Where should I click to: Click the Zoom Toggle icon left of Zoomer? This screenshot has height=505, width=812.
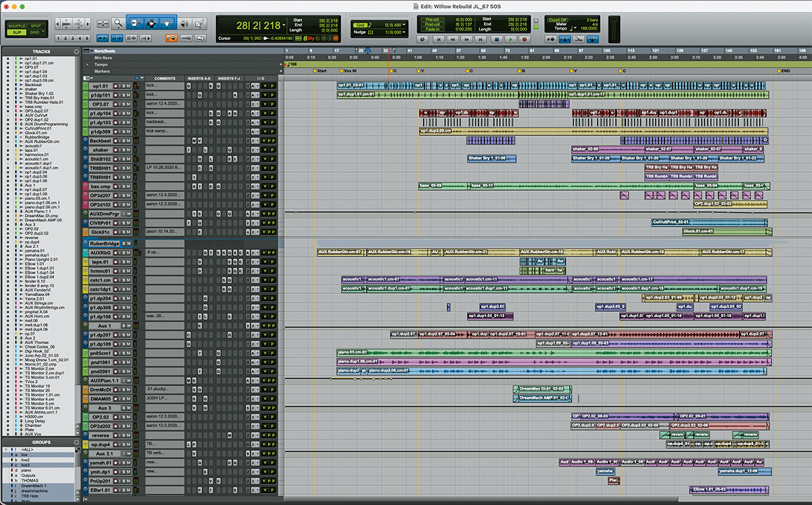tap(104, 23)
